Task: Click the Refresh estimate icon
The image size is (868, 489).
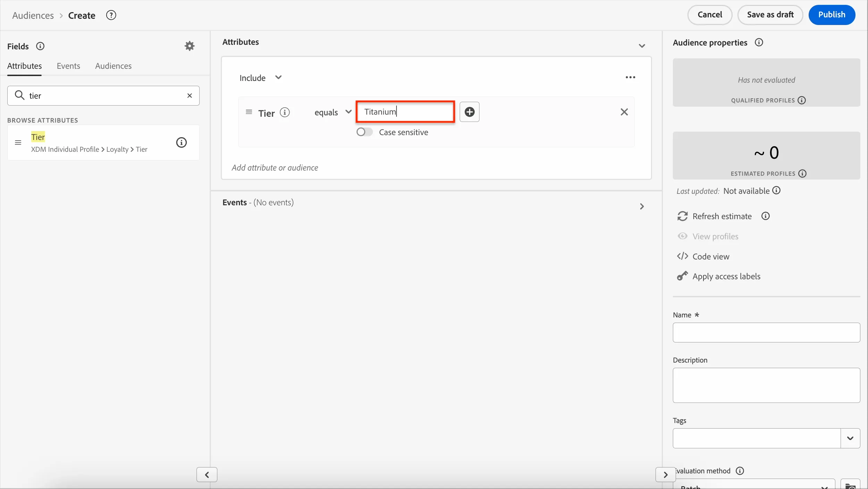Action: (683, 216)
